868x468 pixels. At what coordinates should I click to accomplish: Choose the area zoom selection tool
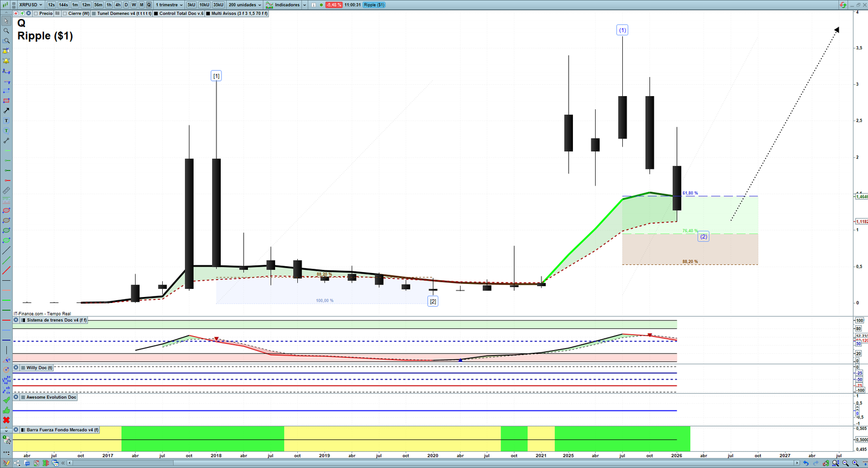[6, 41]
